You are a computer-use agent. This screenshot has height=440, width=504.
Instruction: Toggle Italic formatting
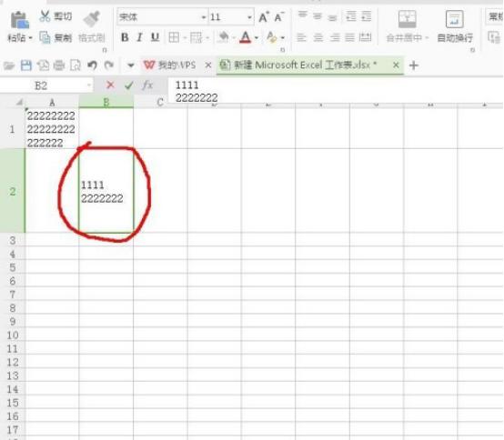point(139,37)
